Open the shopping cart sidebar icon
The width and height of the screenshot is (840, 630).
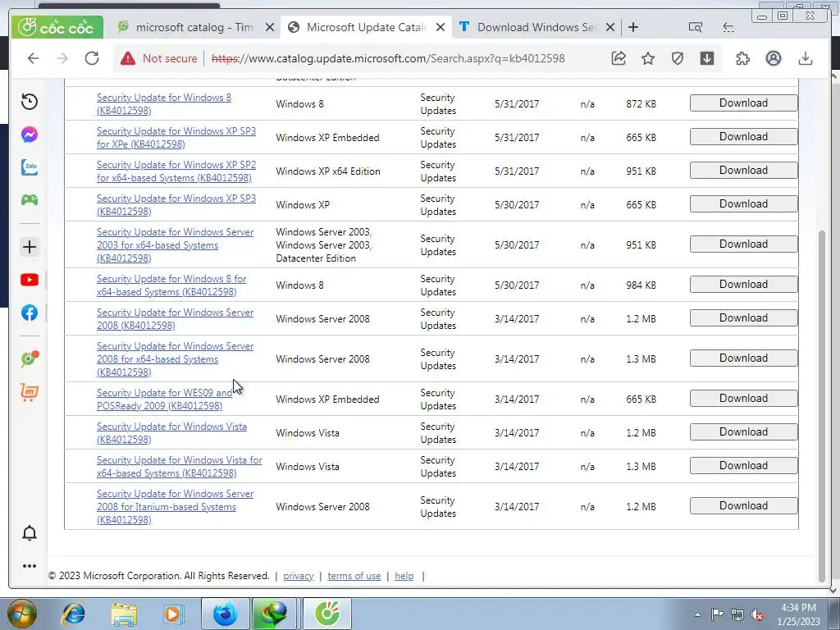[30, 392]
